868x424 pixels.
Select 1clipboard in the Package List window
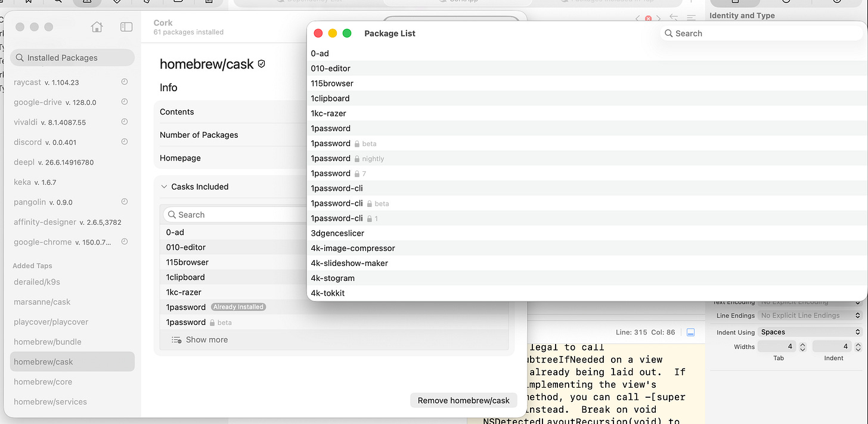pos(587,98)
